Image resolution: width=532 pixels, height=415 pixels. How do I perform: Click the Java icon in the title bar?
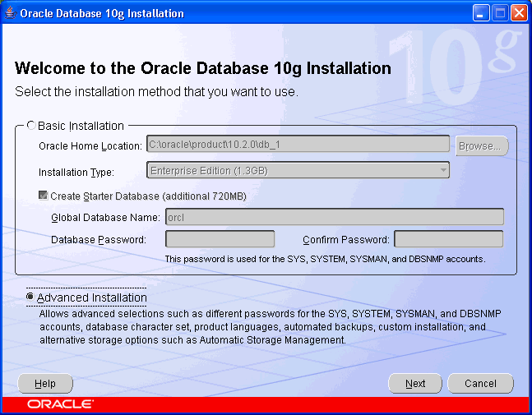tap(10, 13)
